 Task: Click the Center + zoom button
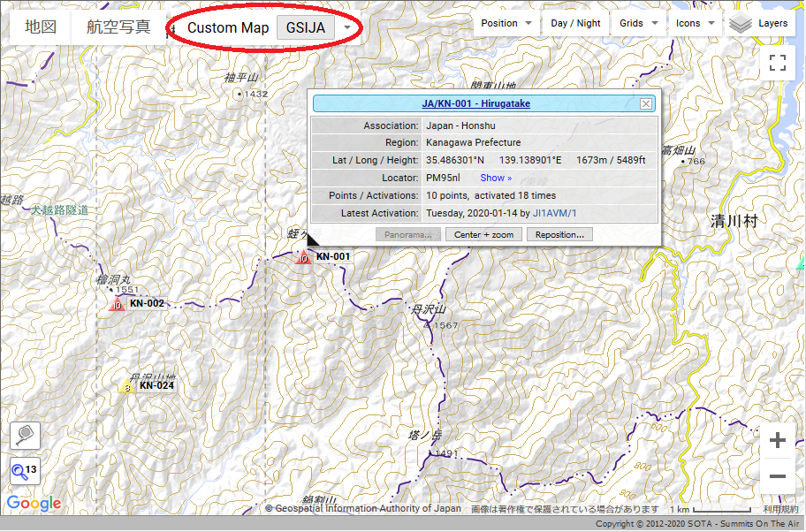pyautogui.click(x=483, y=235)
